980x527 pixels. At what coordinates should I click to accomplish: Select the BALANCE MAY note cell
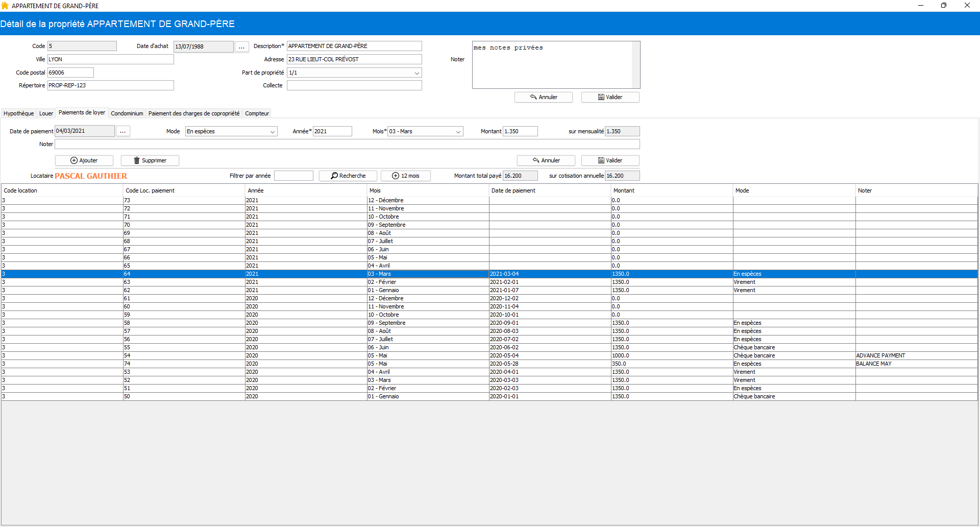coord(916,364)
